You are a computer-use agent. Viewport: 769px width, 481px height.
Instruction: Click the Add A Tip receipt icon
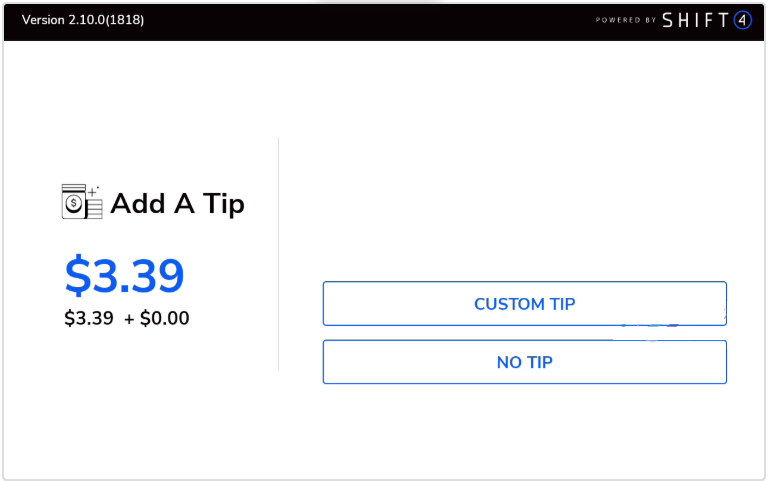pos(81,201)
